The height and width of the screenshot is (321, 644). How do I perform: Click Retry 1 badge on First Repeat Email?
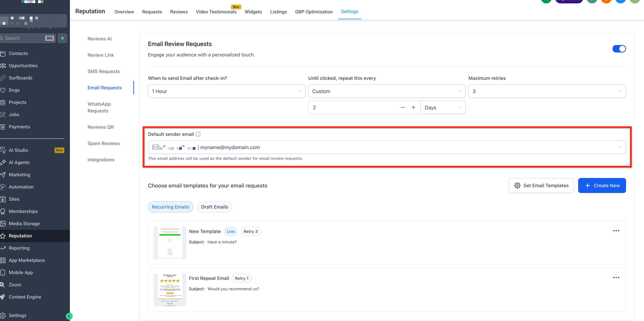point(242,278)
